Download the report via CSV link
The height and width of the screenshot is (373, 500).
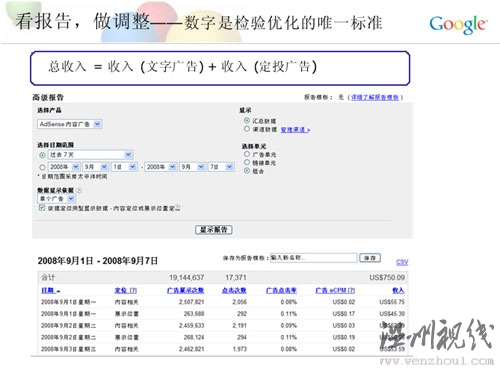[402, 262]
